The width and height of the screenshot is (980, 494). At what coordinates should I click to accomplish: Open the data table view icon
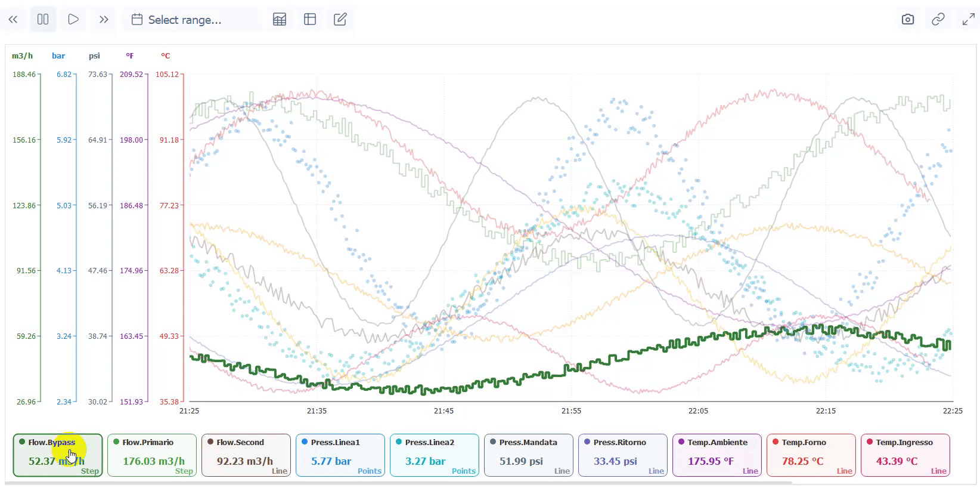[280, 20]
